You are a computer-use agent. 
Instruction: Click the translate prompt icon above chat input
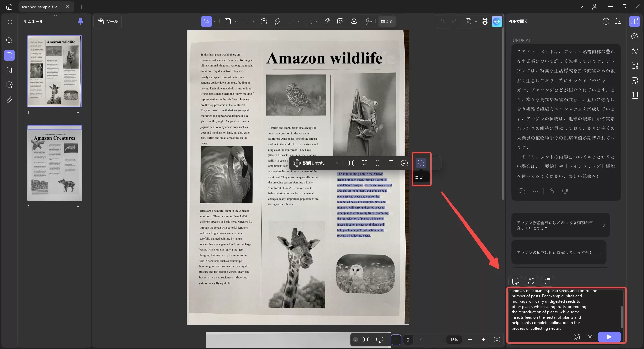click(531, 281)
